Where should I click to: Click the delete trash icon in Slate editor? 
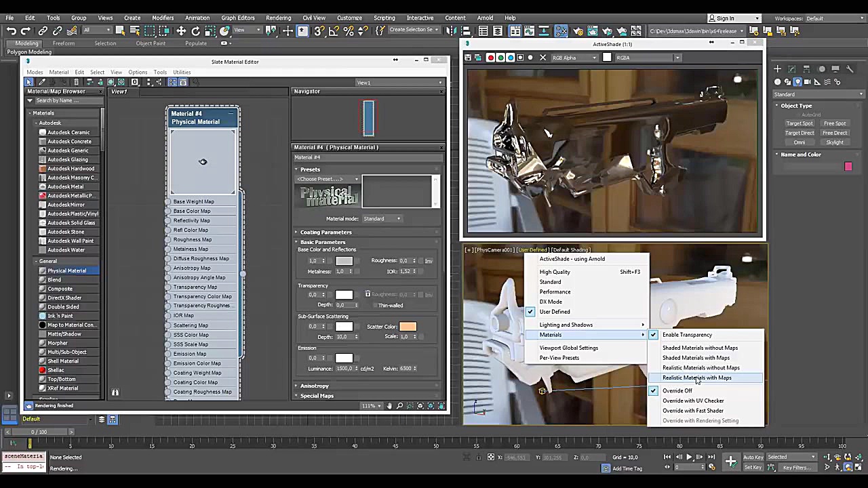[76, 82]
